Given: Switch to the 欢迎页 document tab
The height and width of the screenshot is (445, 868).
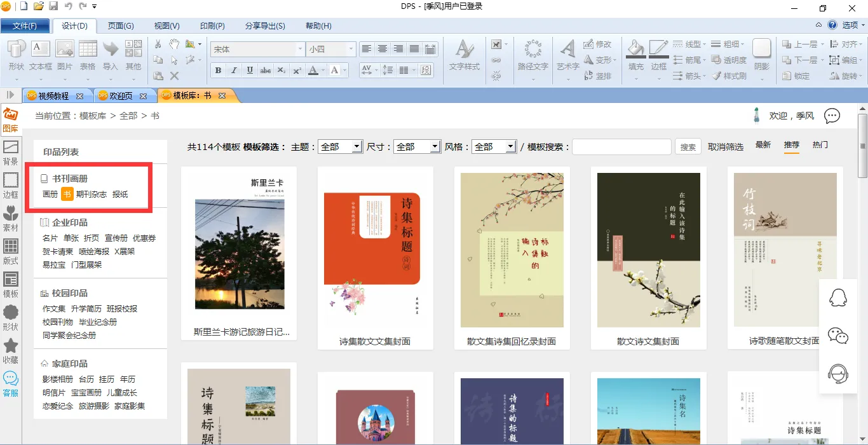Looking at the screenshot, I should (x=121, y=96).
